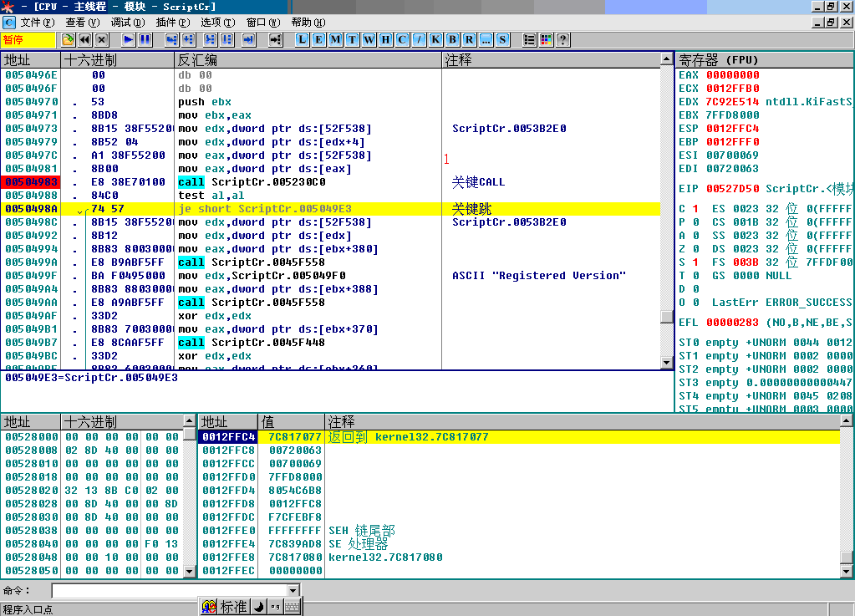
Task: Open the appearance color settings icon
Action: click(x=546, y=39)
